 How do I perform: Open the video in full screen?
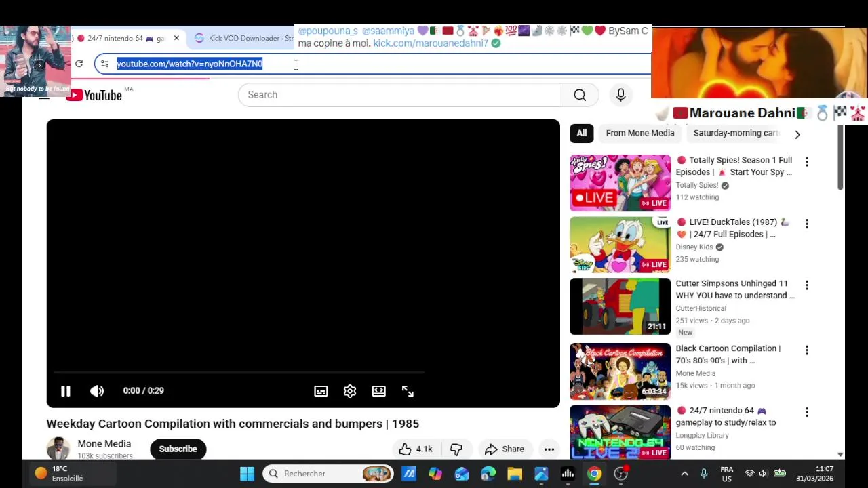tap(408, 391)
